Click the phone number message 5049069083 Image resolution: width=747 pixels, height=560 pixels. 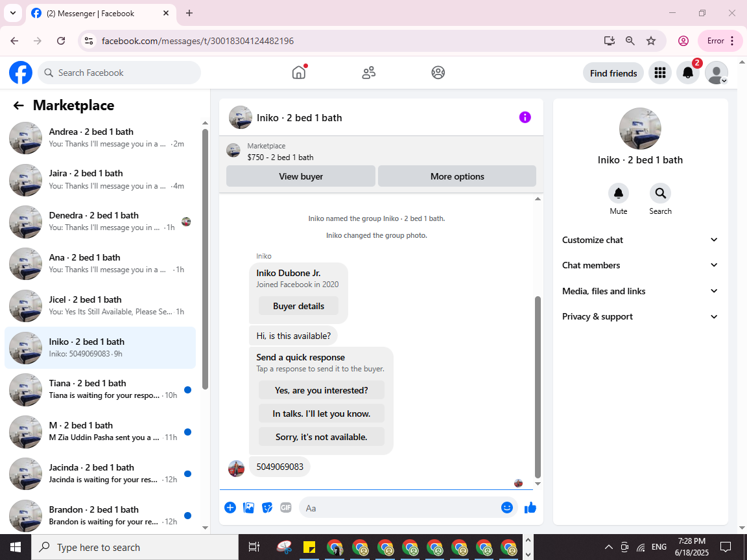coord(279,467)
